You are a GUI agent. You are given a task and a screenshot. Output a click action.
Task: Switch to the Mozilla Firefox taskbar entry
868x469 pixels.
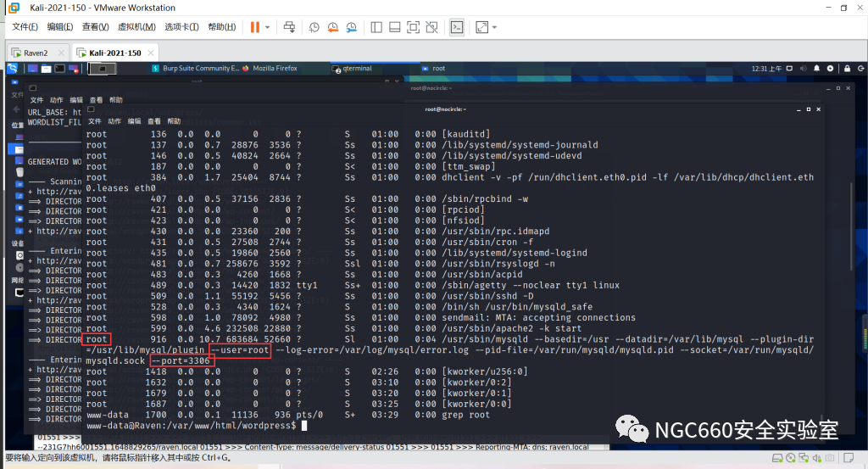click(270, 69)
